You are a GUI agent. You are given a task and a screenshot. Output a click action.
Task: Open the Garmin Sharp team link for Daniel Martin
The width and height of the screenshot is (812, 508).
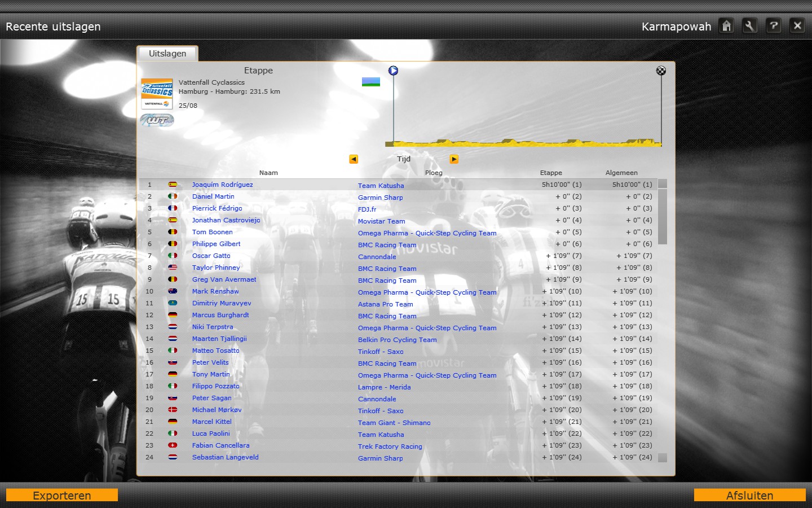(x=380, y=198)
